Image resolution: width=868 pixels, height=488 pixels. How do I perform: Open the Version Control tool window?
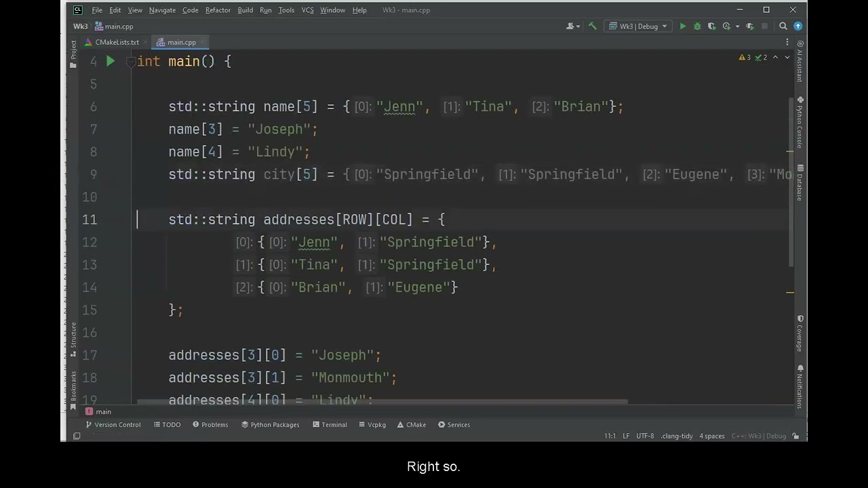(x=113, y=425)
